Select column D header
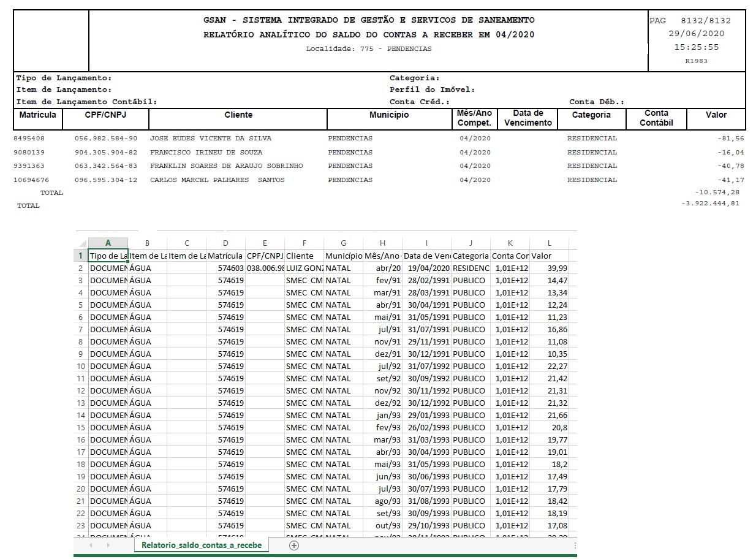Screen dimensions: 756x559 pyautogui.click(x=225, y=243)
